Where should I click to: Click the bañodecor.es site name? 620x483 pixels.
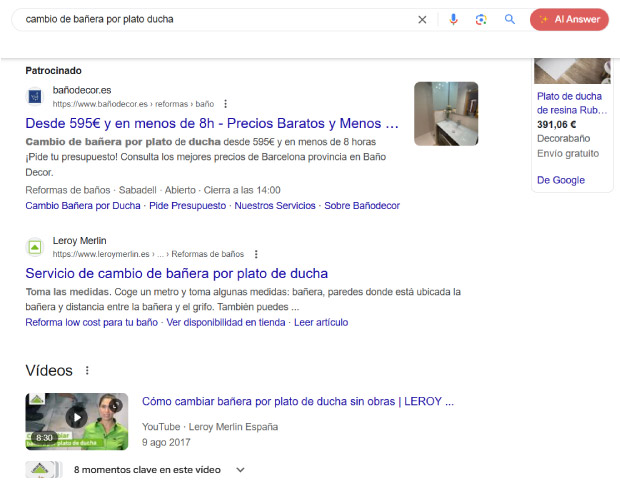pyautogui.click(x=82, y=90)
